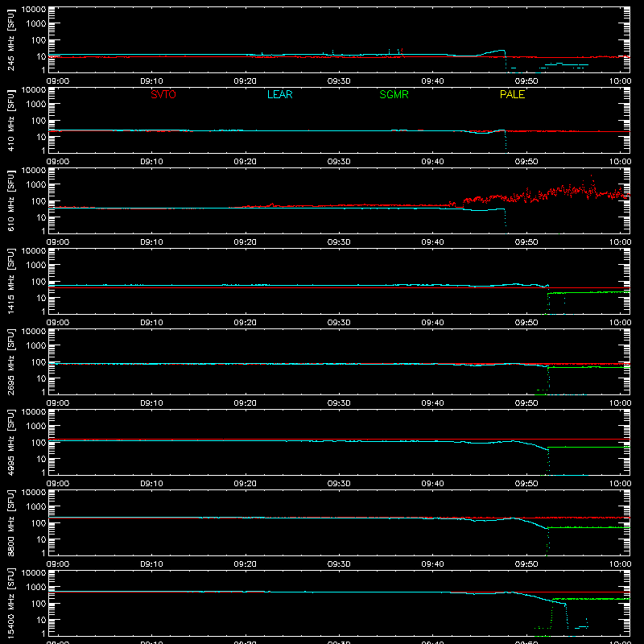
Task: Click 09:10 under the 245 MHz panel
Action: coord(151,81)
